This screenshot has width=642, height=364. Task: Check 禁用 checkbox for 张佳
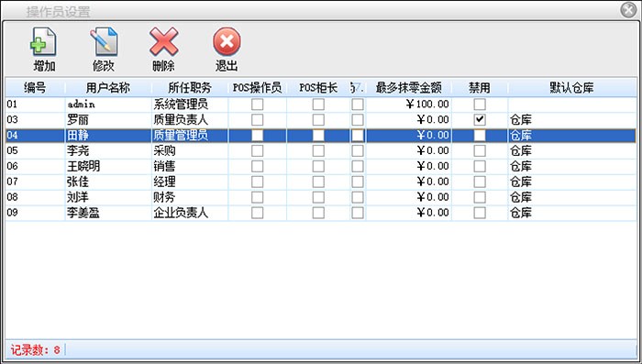tap(480, 182)
